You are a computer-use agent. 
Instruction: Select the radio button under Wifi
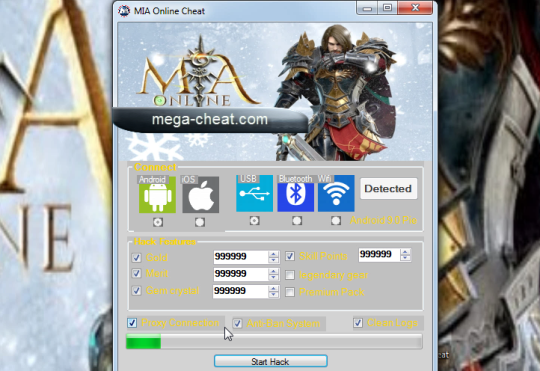coord(336,220)
